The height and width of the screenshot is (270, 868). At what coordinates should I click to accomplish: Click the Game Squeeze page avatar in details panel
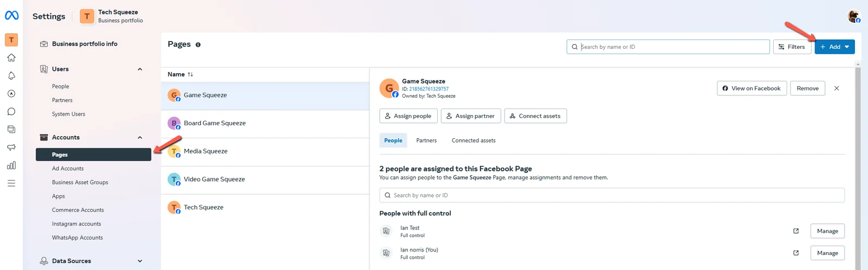389,88
